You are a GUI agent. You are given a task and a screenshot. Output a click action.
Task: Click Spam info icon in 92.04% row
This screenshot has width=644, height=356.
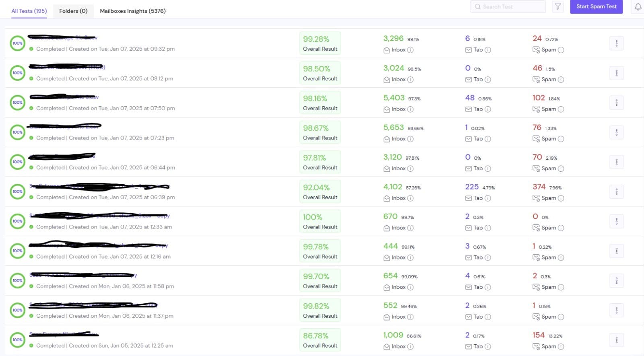pyautogui.click(x=561, y=198)
